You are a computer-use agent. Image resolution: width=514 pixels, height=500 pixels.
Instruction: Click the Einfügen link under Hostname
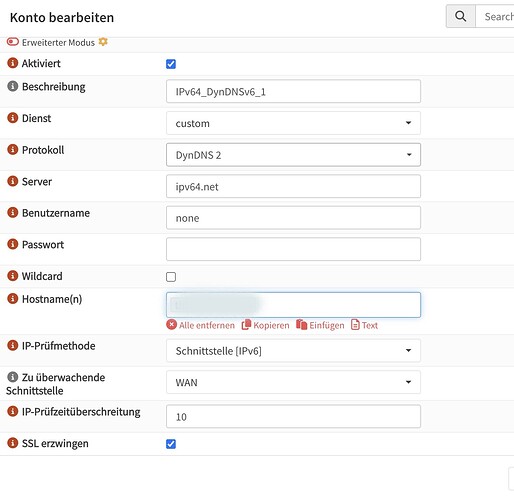point(320,325)
